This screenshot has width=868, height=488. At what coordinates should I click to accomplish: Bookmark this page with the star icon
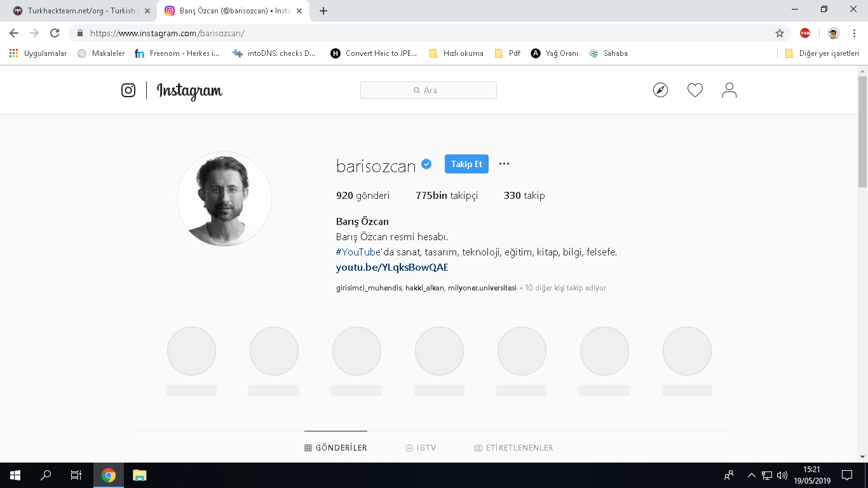tap(780, 33)
